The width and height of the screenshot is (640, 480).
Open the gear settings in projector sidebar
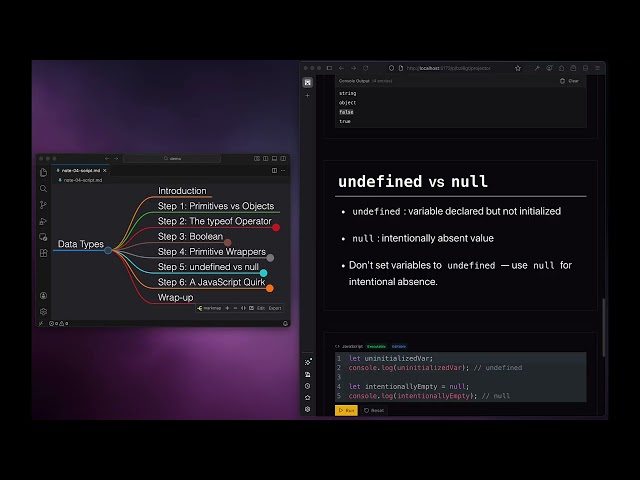click(x=307, y=409)
